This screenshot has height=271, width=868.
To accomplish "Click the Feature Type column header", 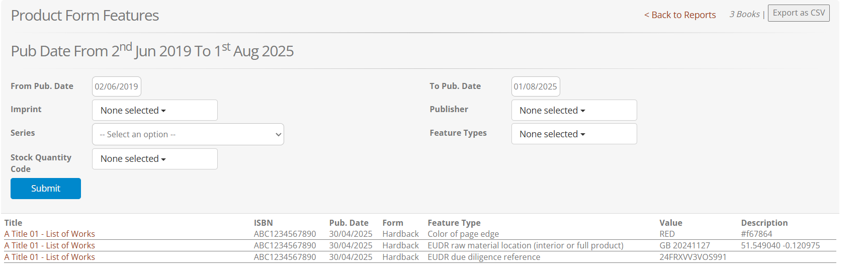I will point(454,223).
